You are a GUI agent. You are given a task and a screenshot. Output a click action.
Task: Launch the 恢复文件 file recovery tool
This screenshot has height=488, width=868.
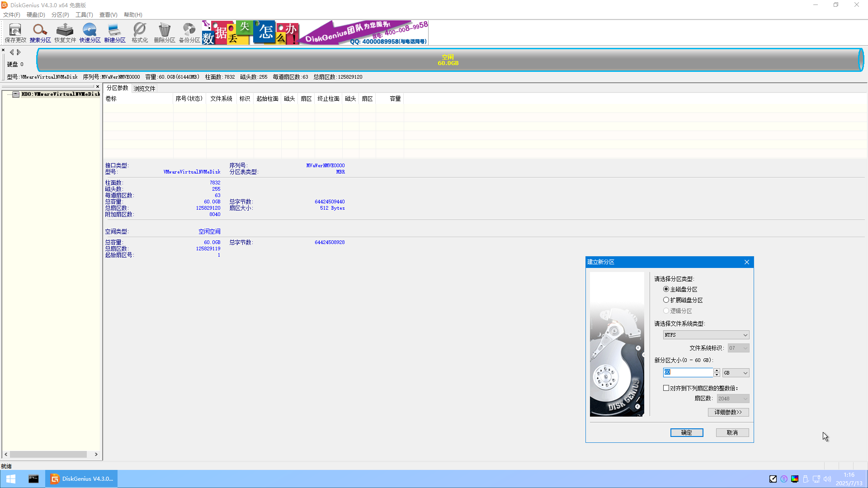point(65,33)
